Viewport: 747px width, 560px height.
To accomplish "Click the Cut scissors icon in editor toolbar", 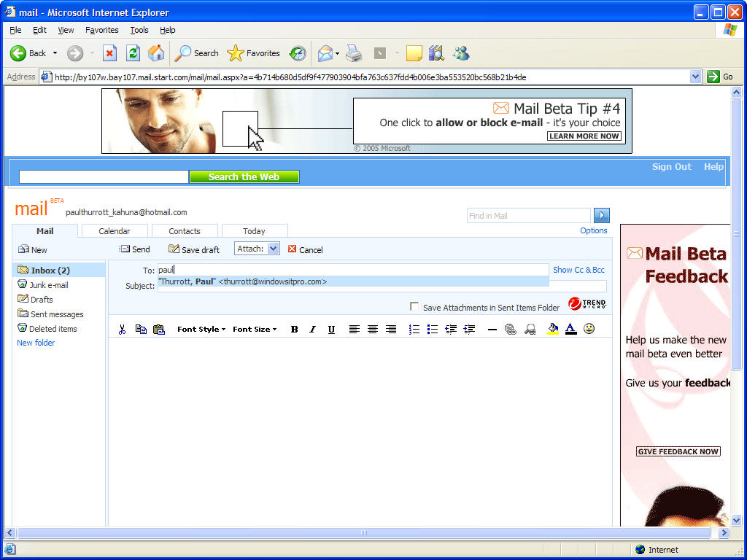I will (x=123, y=330).
